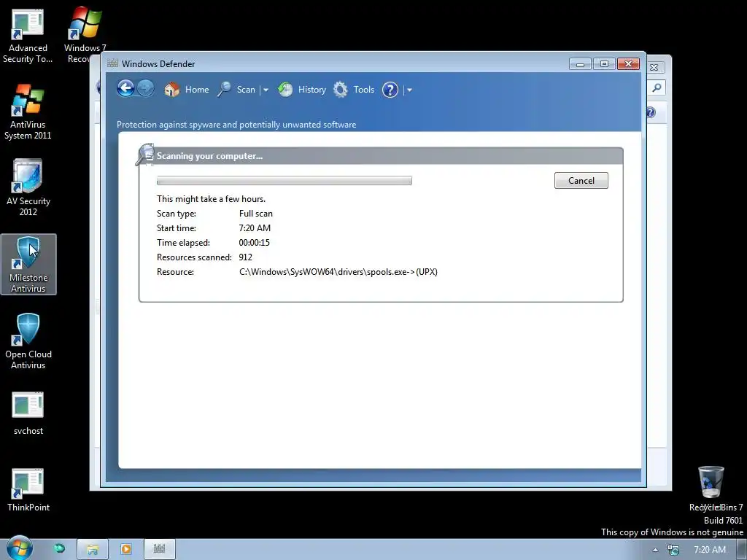Click the Time elapsed value 00:00:15
747x560 pixels.
point(254,242)
